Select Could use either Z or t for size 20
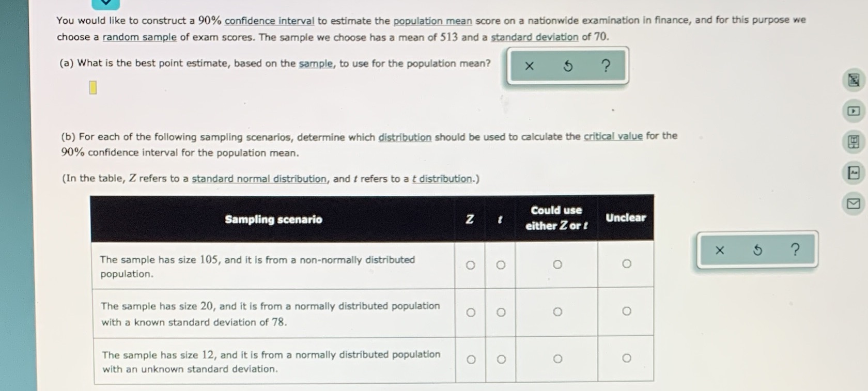 pos(557,311)
